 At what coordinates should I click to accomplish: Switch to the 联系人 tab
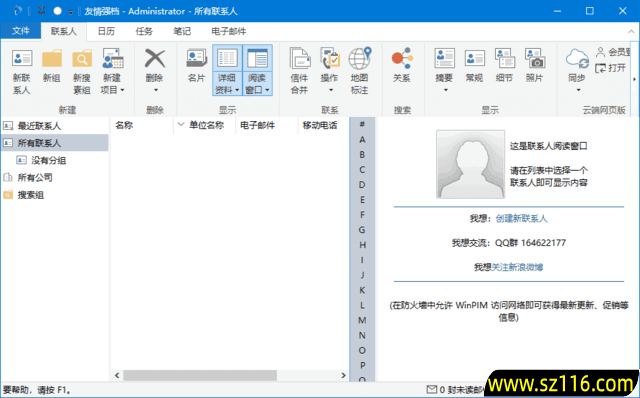pos(64,31)
